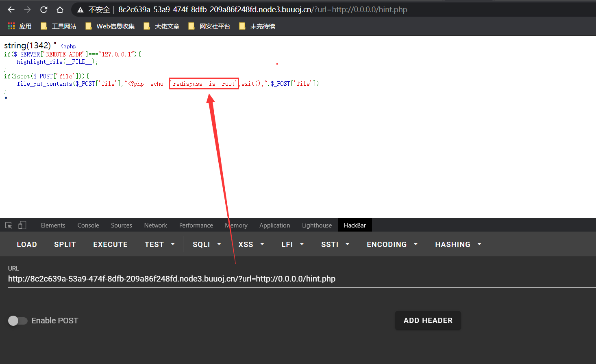The height and width of the screenshot is (364, 596).
Task: Toggle the Enable POST switch
Action: click(18, 321)
